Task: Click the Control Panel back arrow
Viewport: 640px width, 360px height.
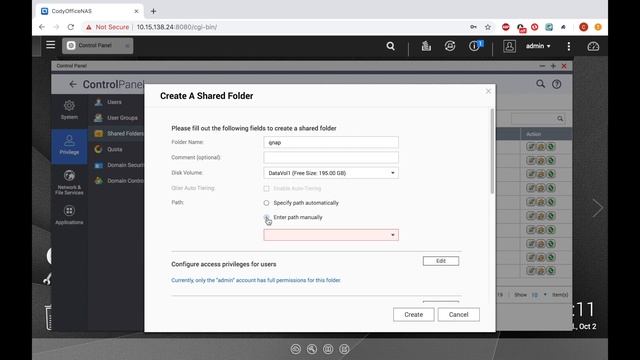Action: pos(73,84)
